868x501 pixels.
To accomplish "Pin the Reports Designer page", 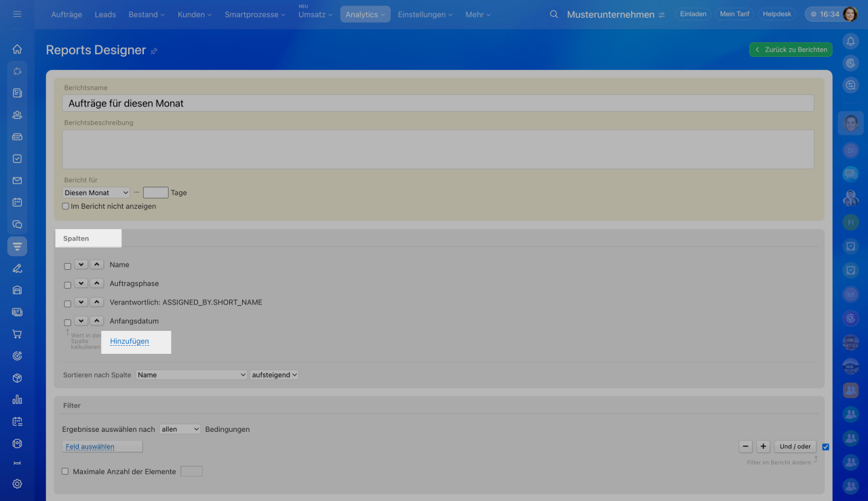I will [154, 51].
